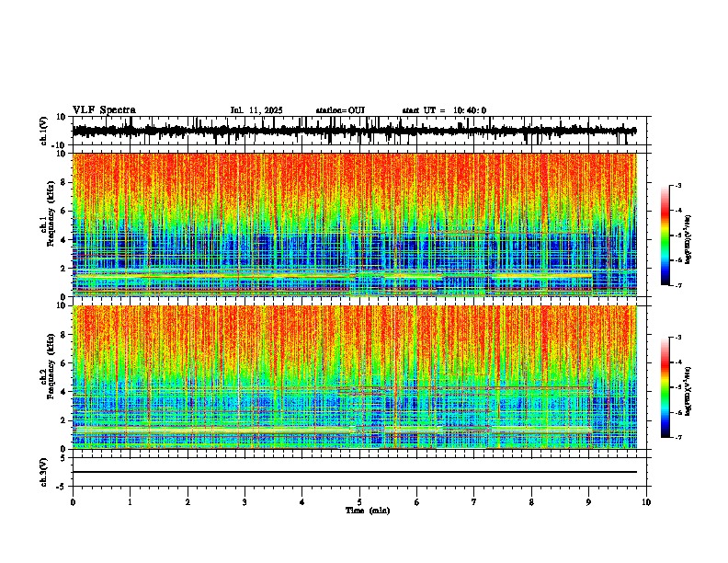Select the "start UT = 10:40:0" text
Screen dimensions: 728x563
point(444,110)
